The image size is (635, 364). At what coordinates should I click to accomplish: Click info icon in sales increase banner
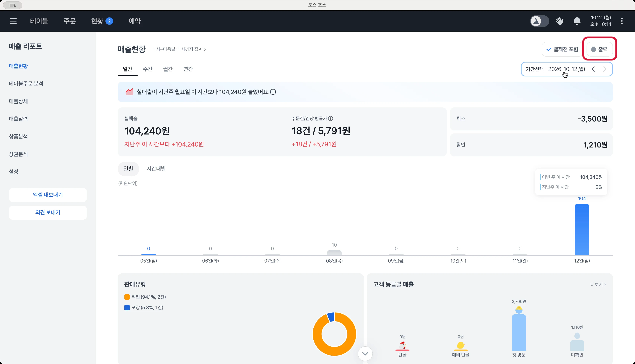(x=273, y=92)
